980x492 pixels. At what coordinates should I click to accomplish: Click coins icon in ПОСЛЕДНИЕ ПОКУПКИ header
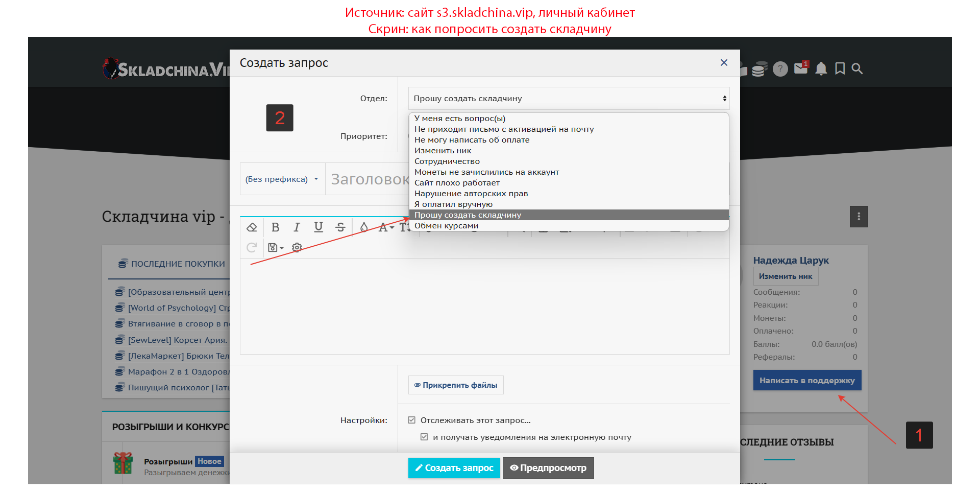[122, 264]
